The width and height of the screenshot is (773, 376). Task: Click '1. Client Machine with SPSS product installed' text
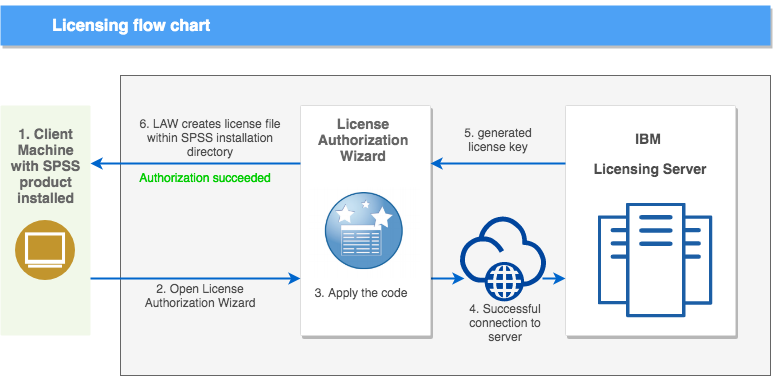pyautogui.click(x=45, y=166)
